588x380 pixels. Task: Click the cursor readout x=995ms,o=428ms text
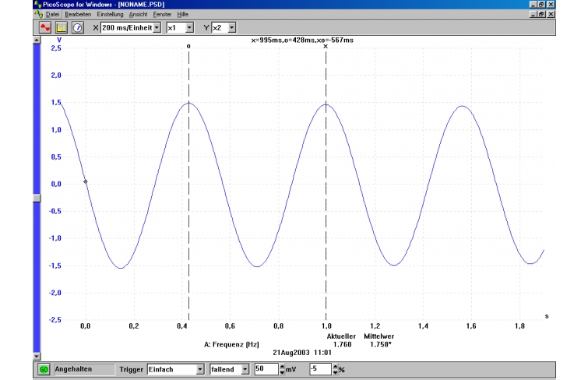[x=302, y=40]
